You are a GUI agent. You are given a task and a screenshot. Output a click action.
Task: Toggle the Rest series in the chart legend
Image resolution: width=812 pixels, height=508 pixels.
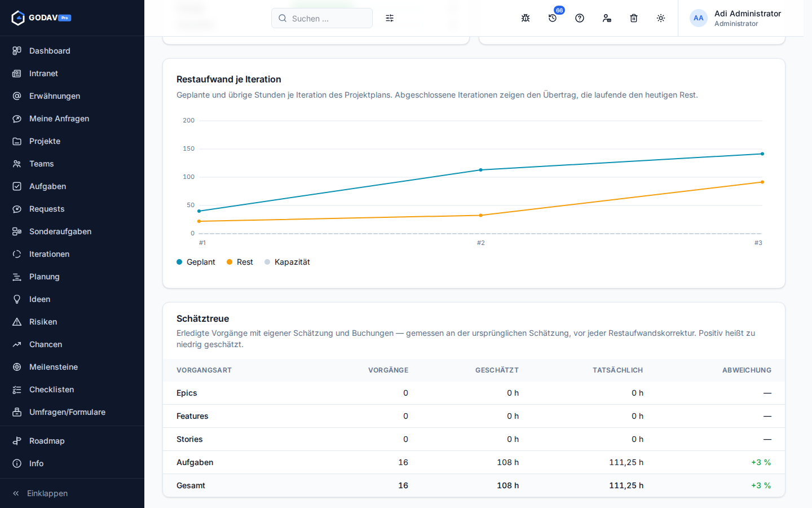240,262
